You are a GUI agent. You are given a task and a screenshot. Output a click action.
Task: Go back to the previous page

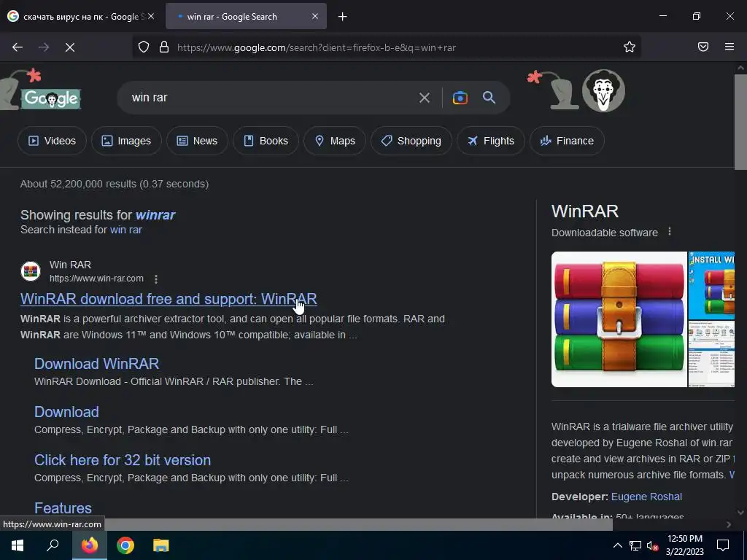click(x=18, y=47)
